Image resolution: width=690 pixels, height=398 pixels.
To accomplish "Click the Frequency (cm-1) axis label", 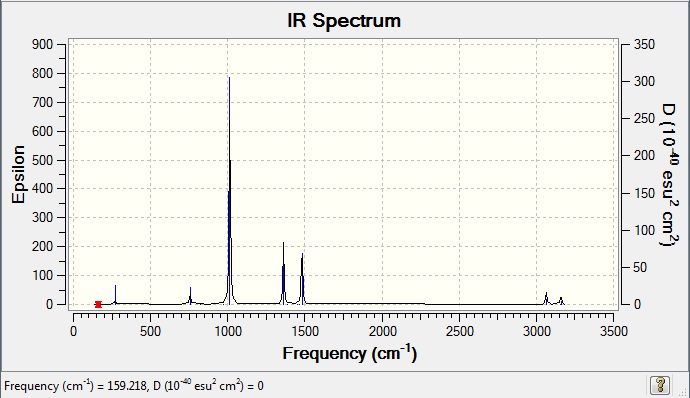I will point(350,353).
